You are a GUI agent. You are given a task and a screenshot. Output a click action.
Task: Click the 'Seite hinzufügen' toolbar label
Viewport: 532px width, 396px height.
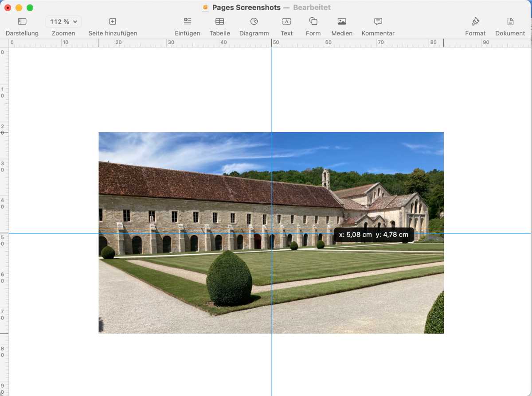(113, 33)
